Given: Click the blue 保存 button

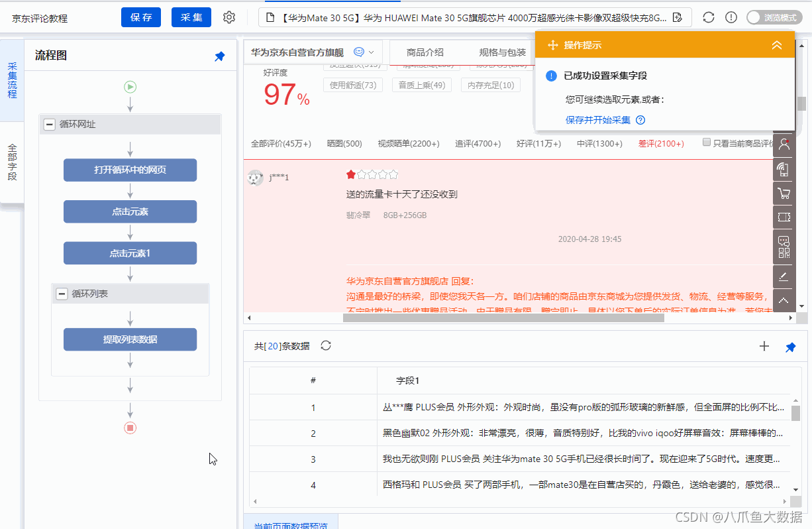Looking at the screenshot, I should click(141, 17).
